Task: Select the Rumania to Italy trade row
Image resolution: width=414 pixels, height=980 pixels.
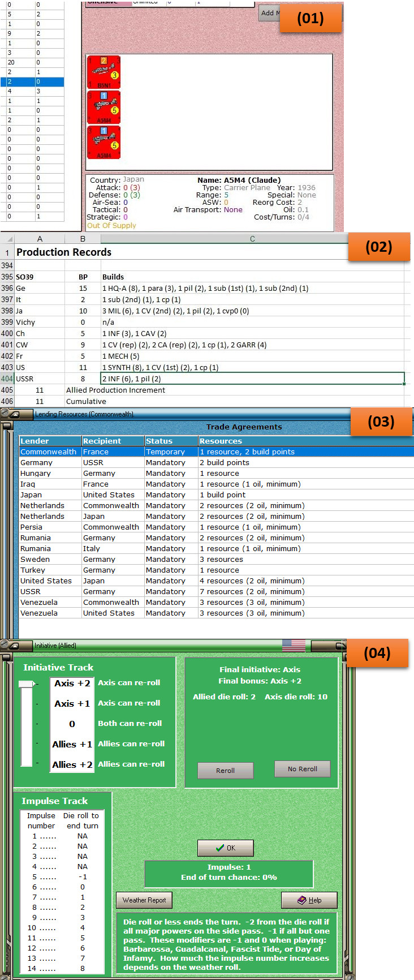Action: (x=217, y=548)
